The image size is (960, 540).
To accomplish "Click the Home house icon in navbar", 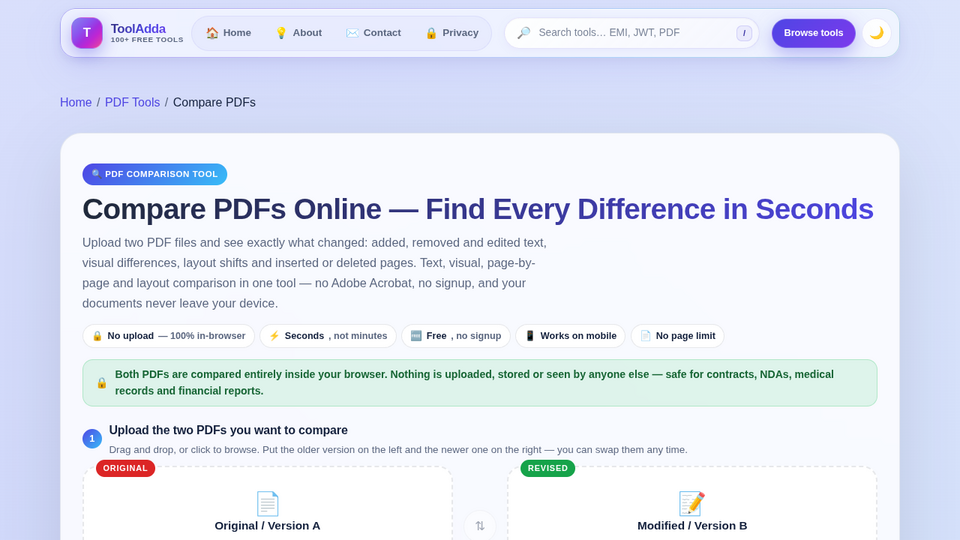I will (x=212, y=33).
